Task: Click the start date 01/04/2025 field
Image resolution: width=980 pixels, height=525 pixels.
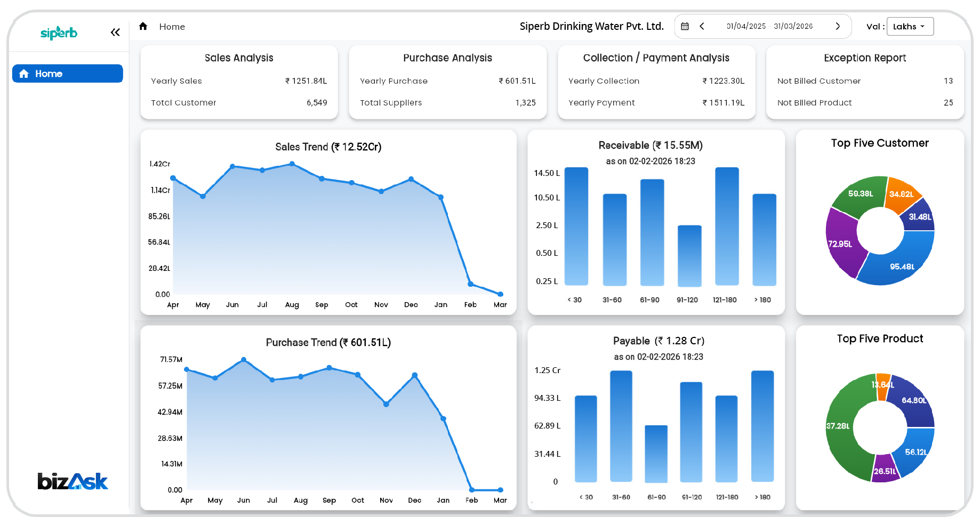Action: (x=746, y=26)
